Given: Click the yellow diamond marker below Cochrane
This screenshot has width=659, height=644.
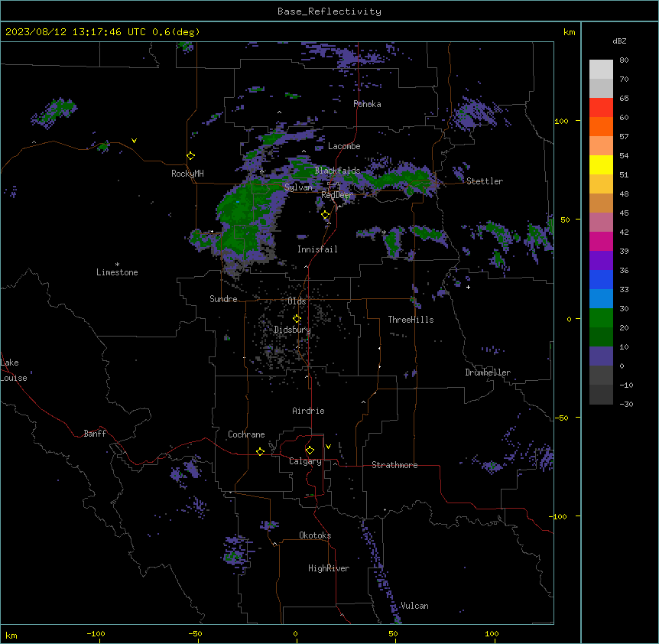Looking at the screenshot, I should click(260, 451).
